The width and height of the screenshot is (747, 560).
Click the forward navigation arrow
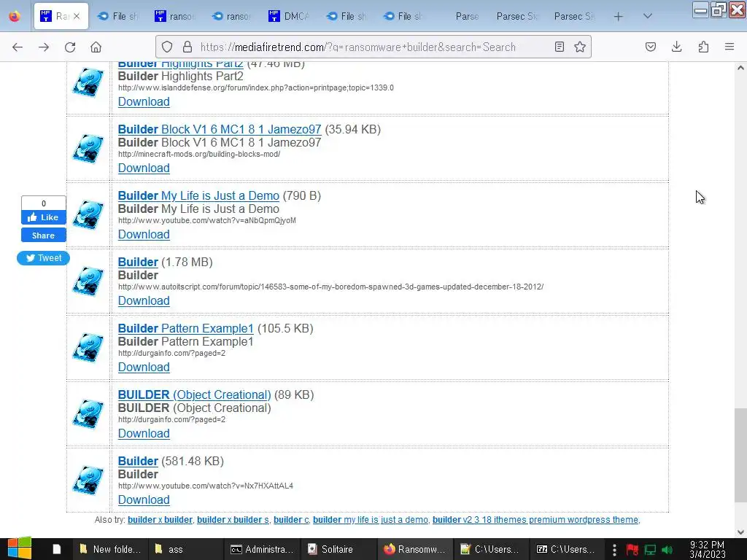point(44,47)
